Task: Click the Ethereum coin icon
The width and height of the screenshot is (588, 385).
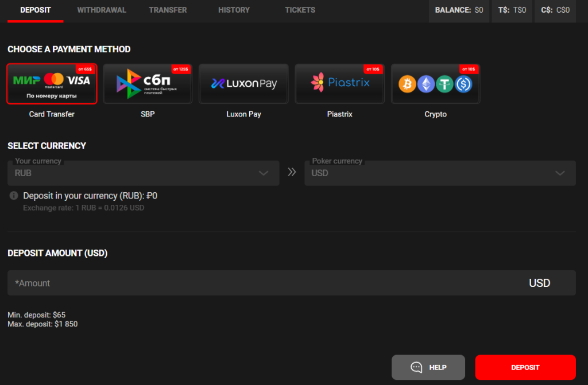Action: [426, 84]
